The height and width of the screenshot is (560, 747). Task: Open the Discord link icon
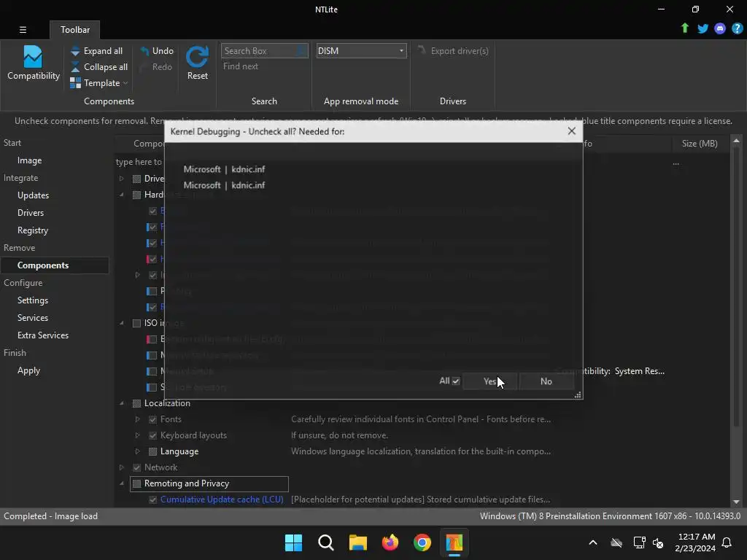coord(720,28)
